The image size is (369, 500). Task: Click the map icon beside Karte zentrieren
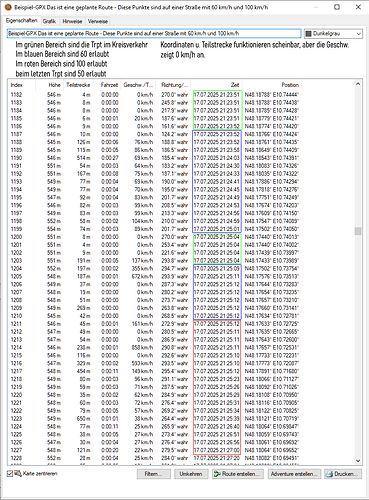click(18, 473)
